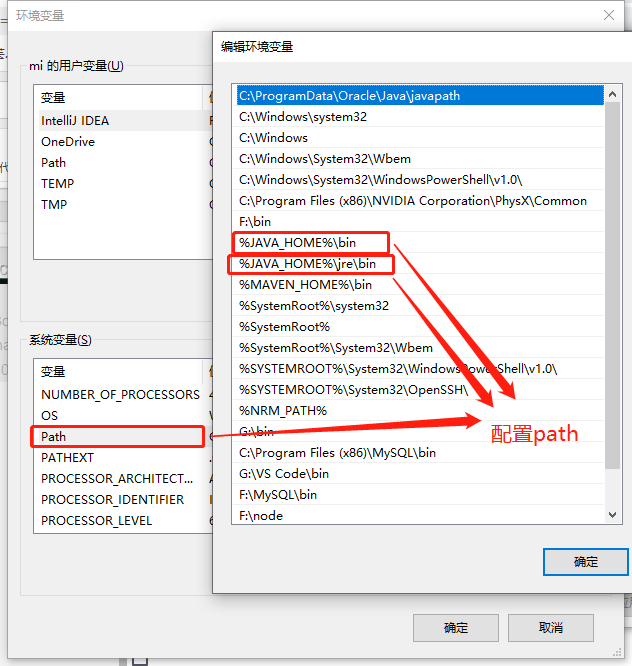This screenshot has width=632, height=666.
Task: Click the path list scrollbar thumb
Action: click(612, 285)
